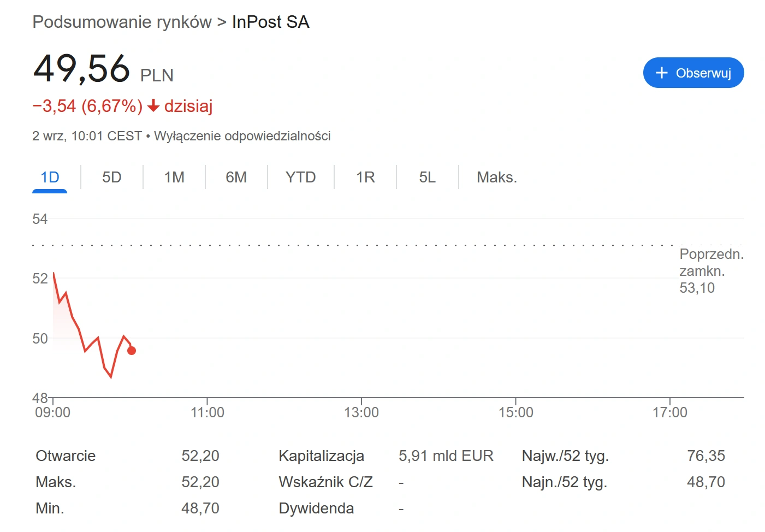Click the 11:00 mark on time axis
Screen dimensions: 765x532
pyautogui.click(x=207, y=412)
